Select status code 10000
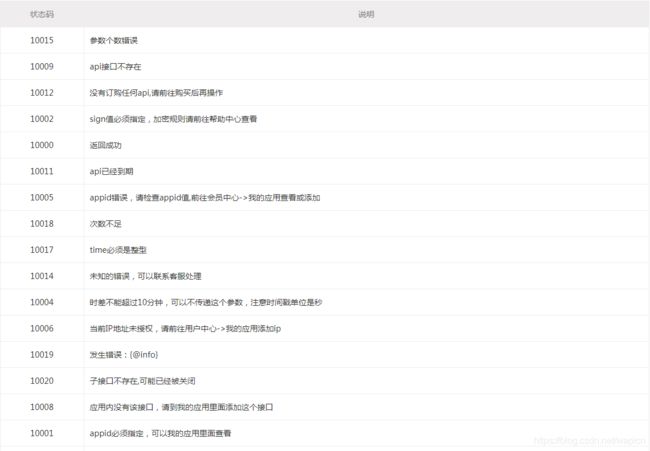 point(42,145)
